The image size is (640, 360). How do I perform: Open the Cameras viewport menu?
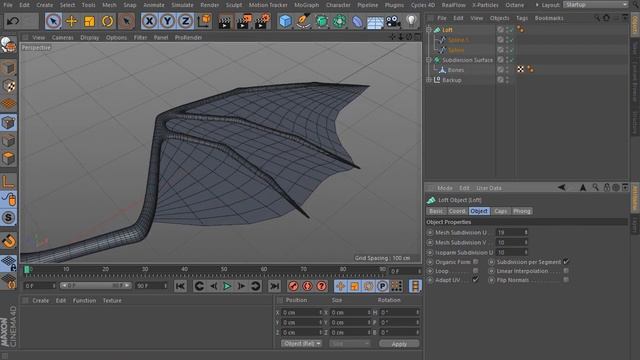pos(62,37)
